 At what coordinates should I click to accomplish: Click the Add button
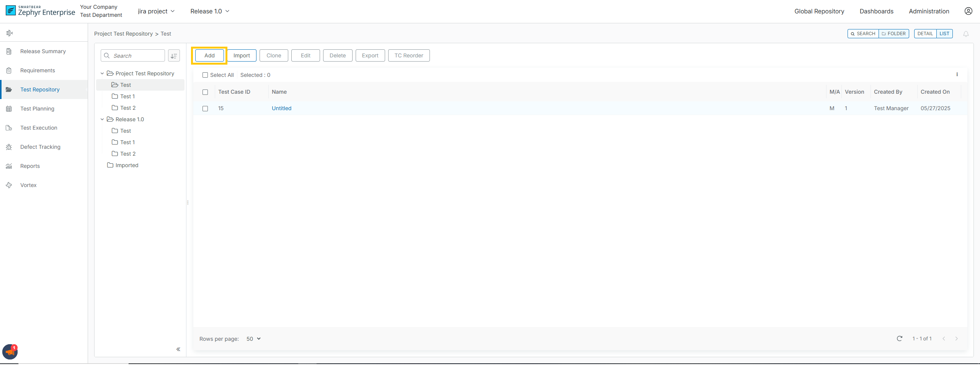click(x=209, y=55)
